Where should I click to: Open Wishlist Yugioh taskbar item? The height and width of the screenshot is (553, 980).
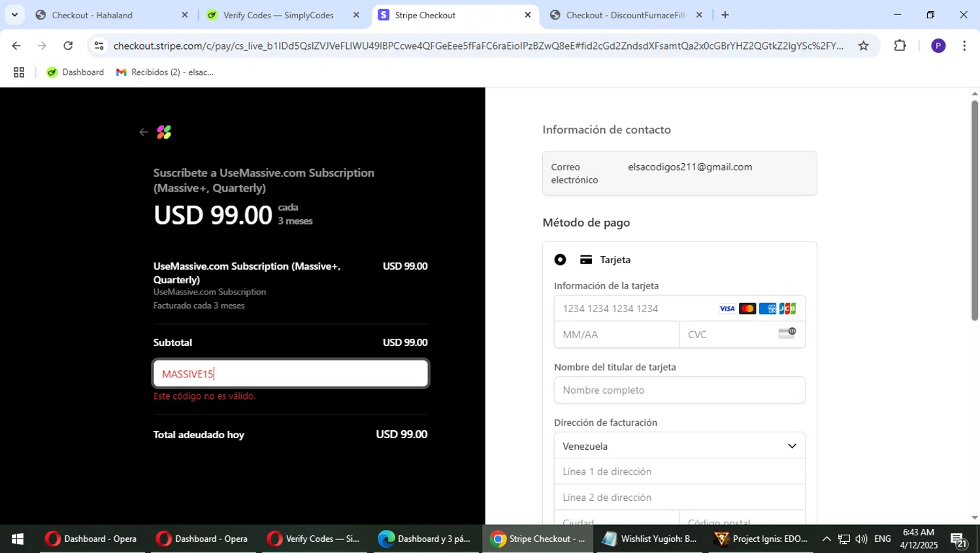(x=649, y=539)
